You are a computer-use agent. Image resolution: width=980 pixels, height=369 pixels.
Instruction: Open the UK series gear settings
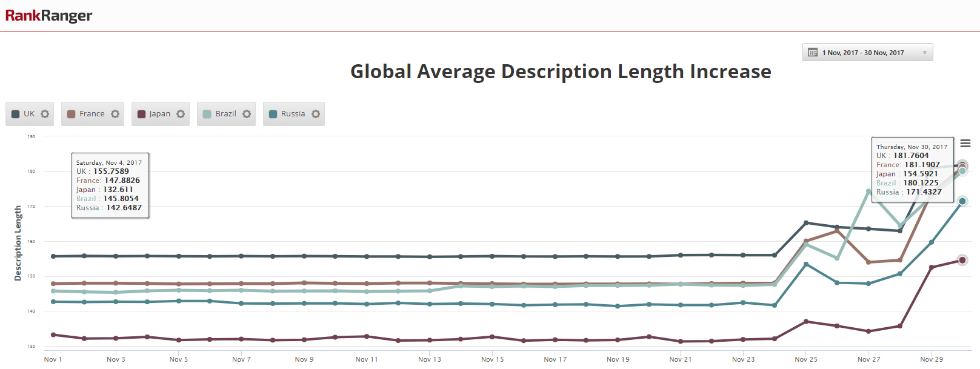tap(45, 114)
